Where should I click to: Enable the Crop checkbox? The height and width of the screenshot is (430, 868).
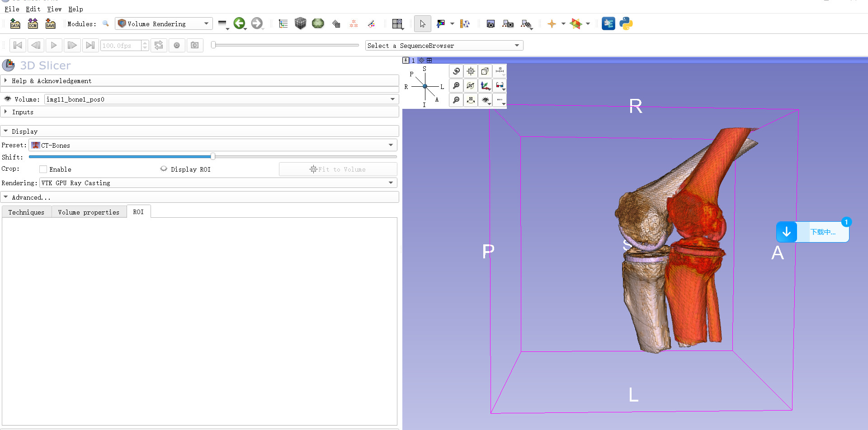pos(43,169)
